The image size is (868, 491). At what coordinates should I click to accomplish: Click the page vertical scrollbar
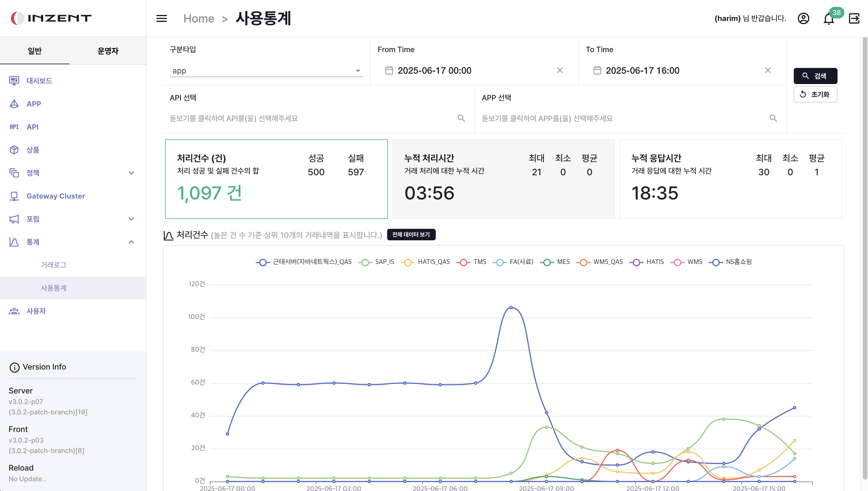[865, 258]
